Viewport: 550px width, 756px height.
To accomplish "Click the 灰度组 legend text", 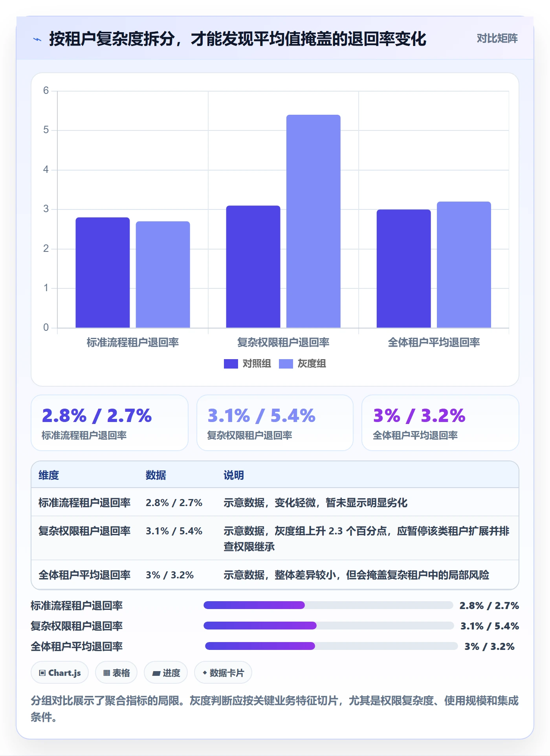I will click(312, 364).
